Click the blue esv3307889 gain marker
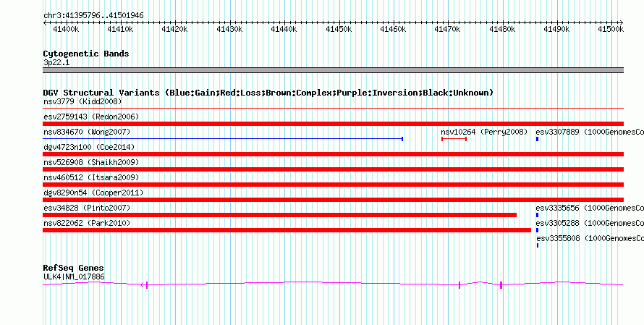The image size is (644, 325). pos(537,139)
